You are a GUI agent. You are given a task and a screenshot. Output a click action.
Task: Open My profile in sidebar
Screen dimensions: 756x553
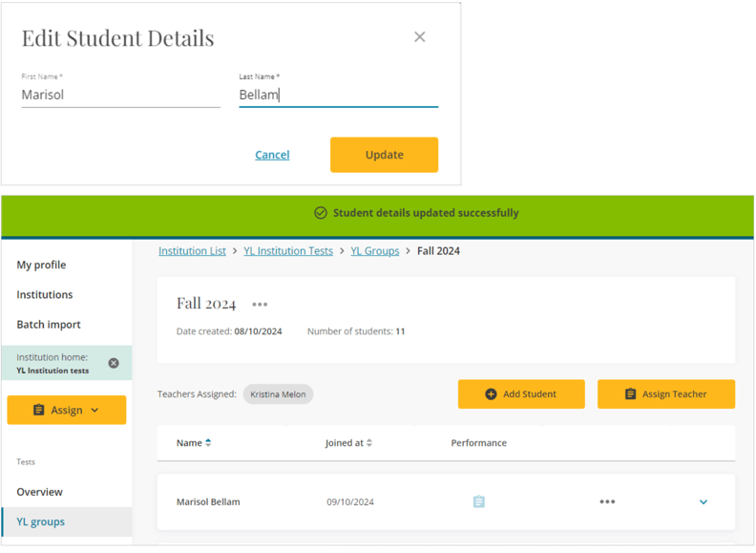coord(41,265)
